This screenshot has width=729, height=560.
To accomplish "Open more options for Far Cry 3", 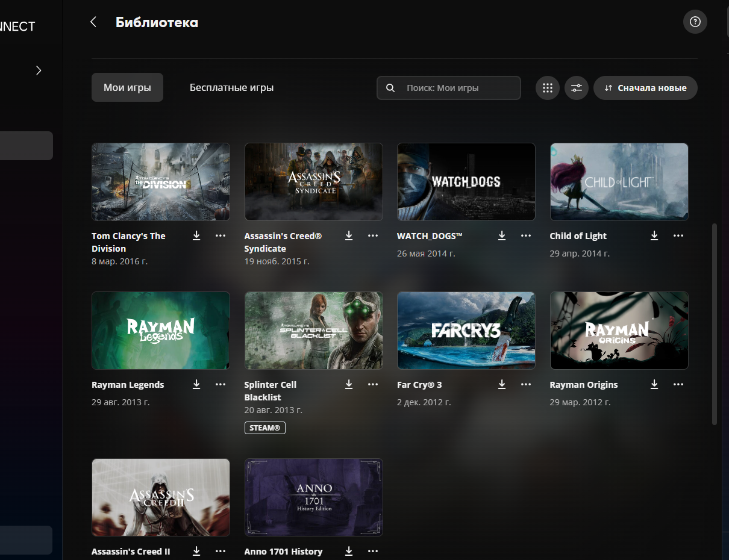I will point(526,384).
